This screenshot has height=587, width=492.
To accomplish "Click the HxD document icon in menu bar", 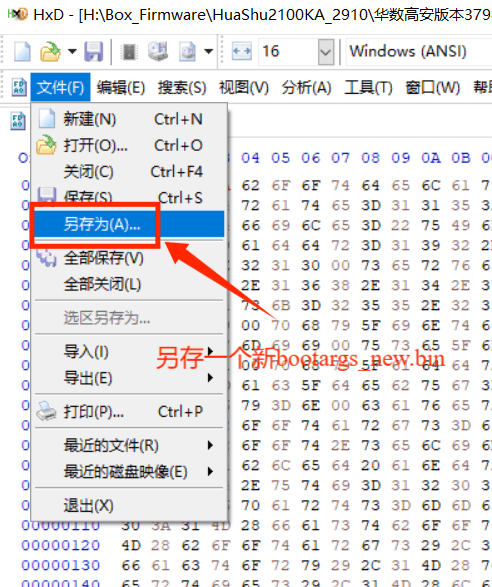I will point(19,87).
